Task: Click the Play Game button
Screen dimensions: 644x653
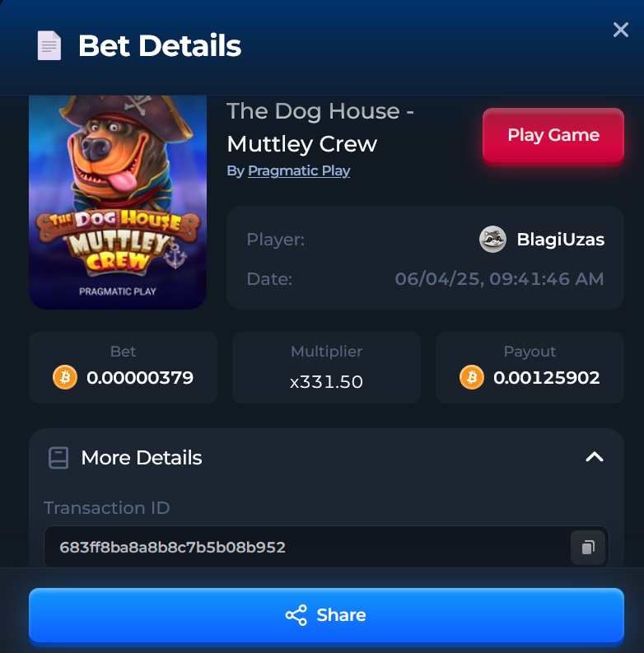Action: [553, 135]
